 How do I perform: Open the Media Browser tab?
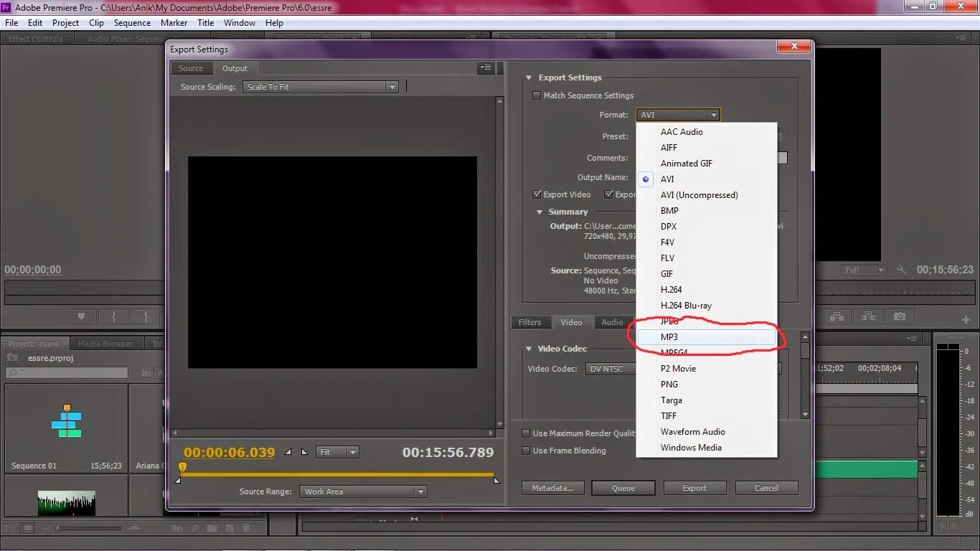(x=105, y=344)
